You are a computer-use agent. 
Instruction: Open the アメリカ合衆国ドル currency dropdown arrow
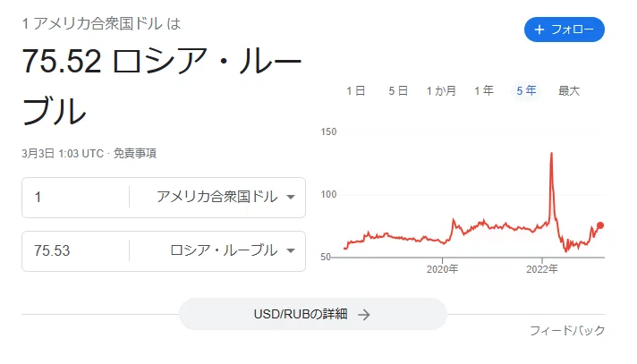pyautogui.click(x=291, y=197)
